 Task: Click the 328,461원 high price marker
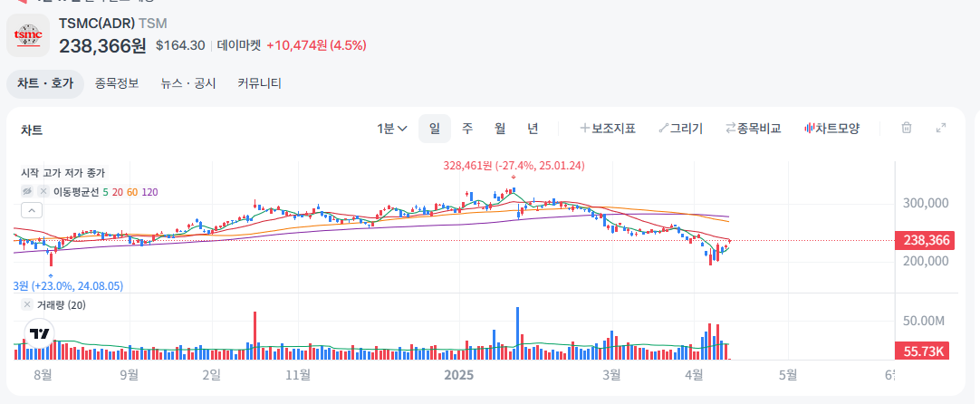pyautogui.click(x=514, y=166)
